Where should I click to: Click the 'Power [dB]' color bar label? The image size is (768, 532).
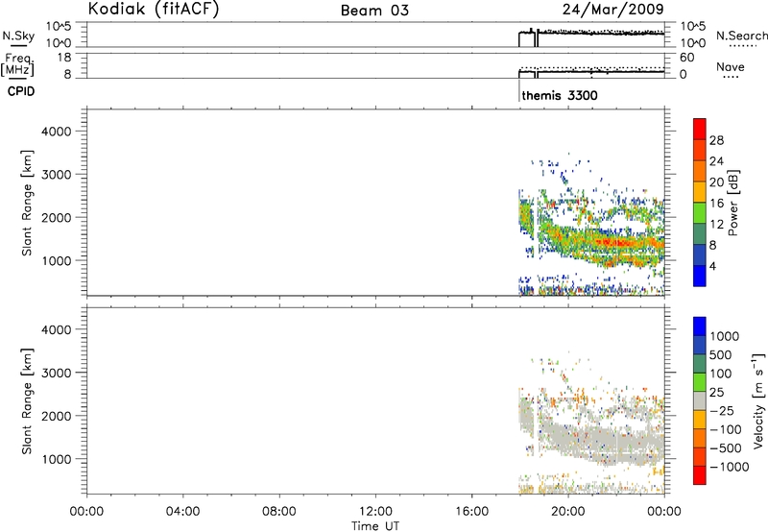pos(733,203)
